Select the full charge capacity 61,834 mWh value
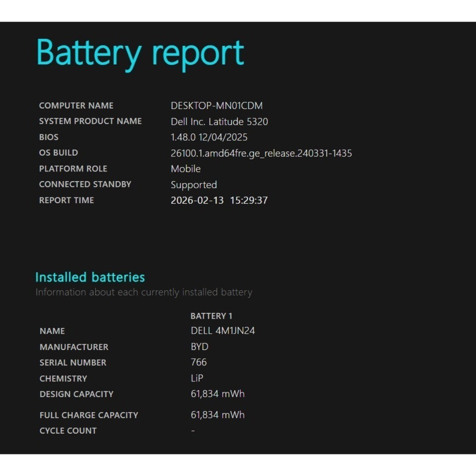476x476 pixels. pos(217,415)
